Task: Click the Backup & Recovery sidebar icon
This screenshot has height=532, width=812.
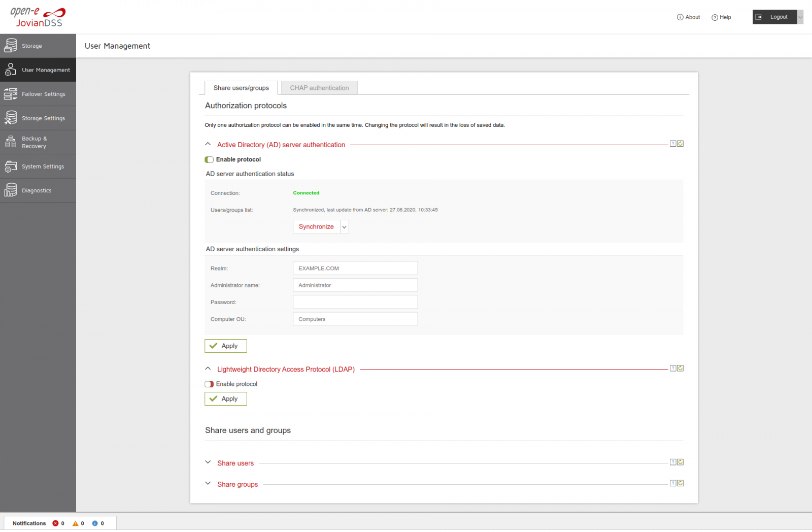Action: click(11, 142)
